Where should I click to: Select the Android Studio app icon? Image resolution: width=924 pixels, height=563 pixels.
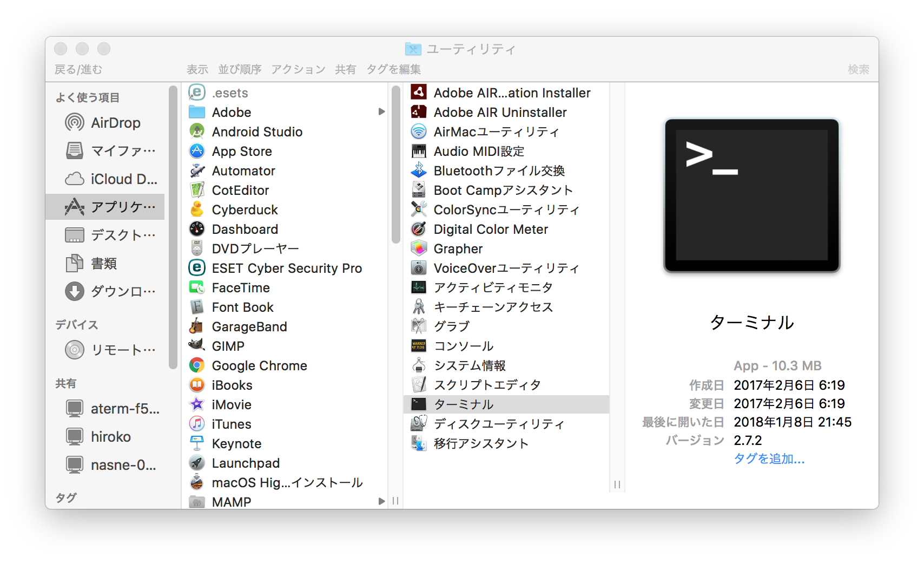click(x=197, y=132)
